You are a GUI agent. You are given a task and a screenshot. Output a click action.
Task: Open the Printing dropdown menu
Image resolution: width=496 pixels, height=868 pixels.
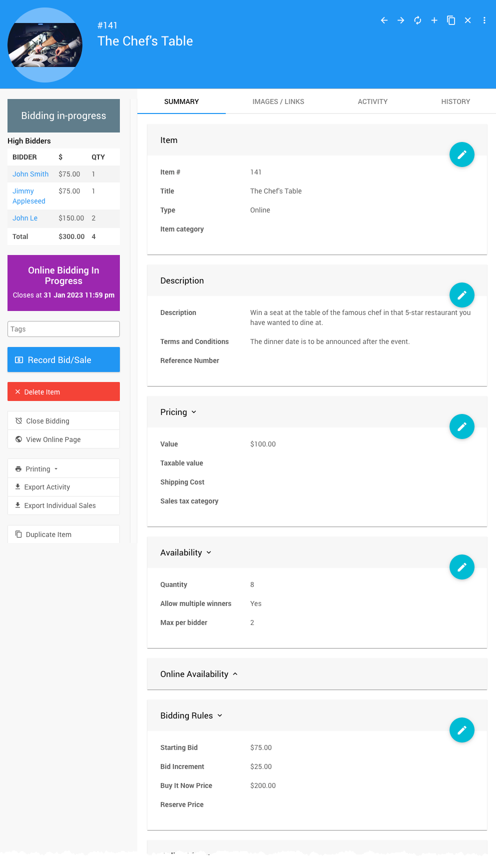pos(37,469)
